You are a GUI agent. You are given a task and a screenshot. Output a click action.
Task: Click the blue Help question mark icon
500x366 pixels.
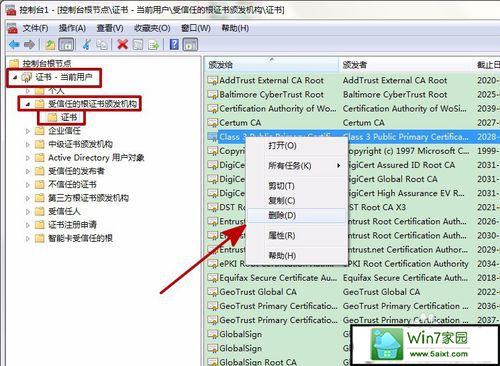click(174, 44)
